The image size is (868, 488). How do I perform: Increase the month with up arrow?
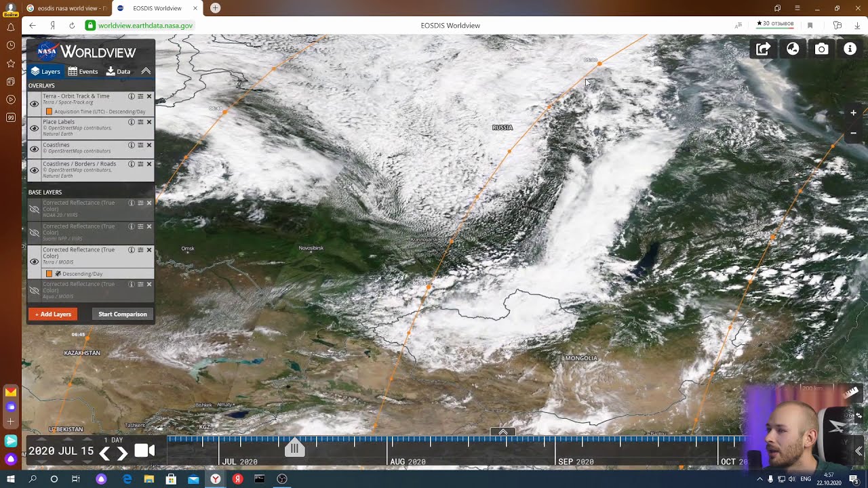[x=67, y=441]
